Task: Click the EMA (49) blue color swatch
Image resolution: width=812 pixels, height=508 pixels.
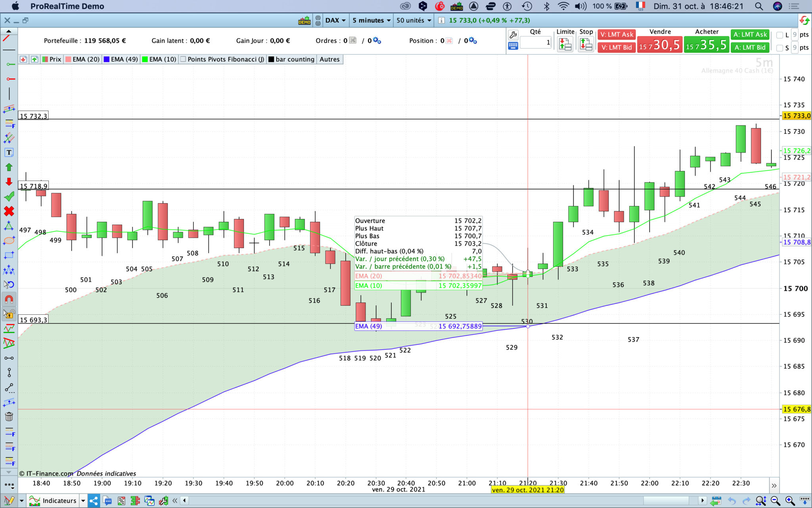Action: pyautogui.click(x=106, y=60)
